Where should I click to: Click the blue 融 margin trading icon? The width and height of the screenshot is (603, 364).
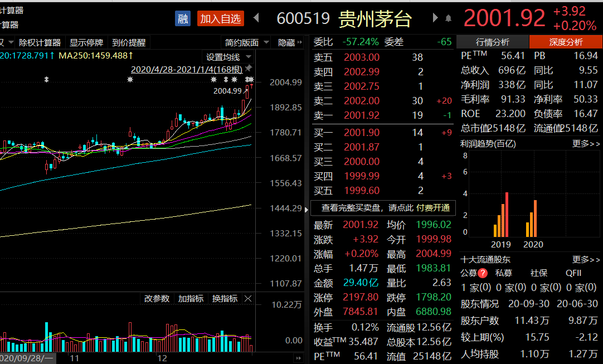coord(183,18)
